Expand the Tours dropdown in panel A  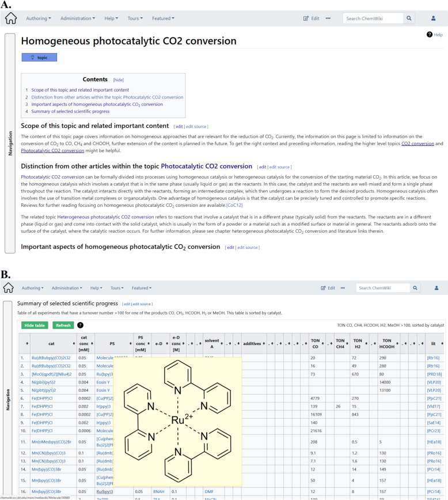135,18
